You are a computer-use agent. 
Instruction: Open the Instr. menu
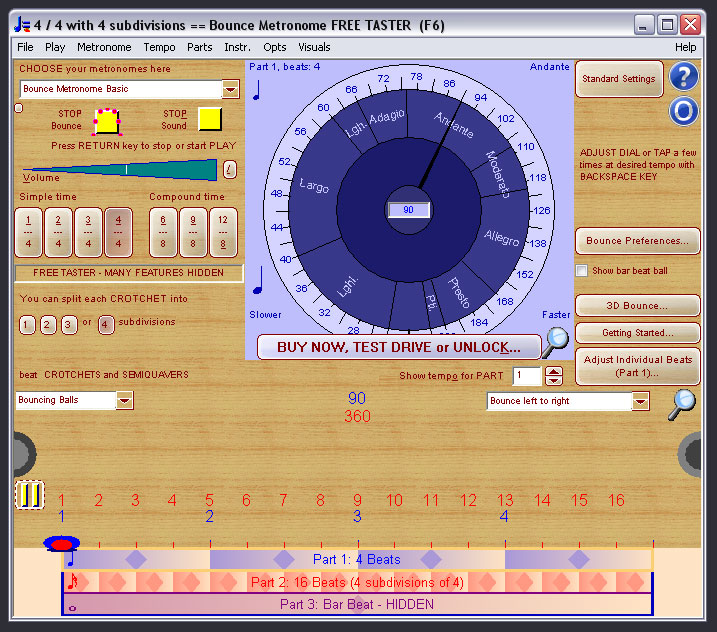[x=237, y=47]
